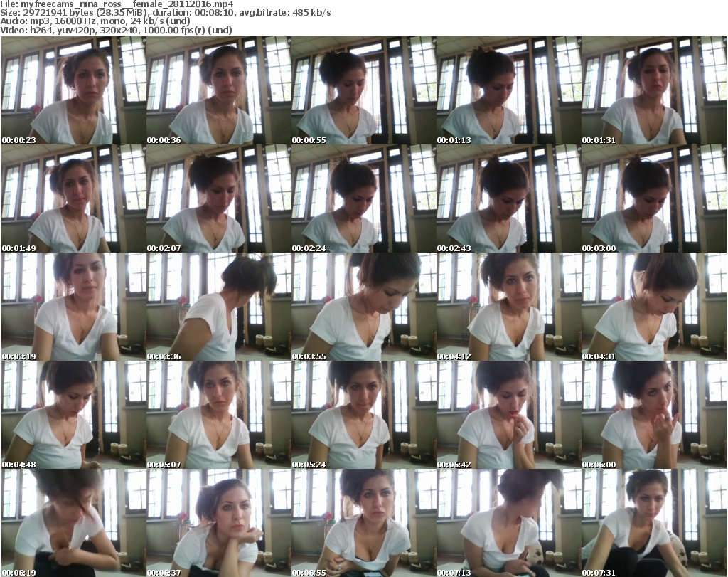Click the preview image marked 00:04:12
The image size is (728, 577).
tap(509, 307)
